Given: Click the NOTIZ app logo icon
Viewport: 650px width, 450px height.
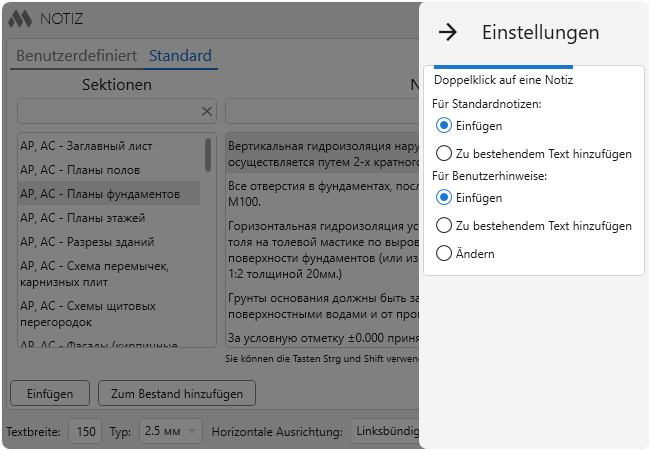Looking at the screenshot, I should [19, 18].
